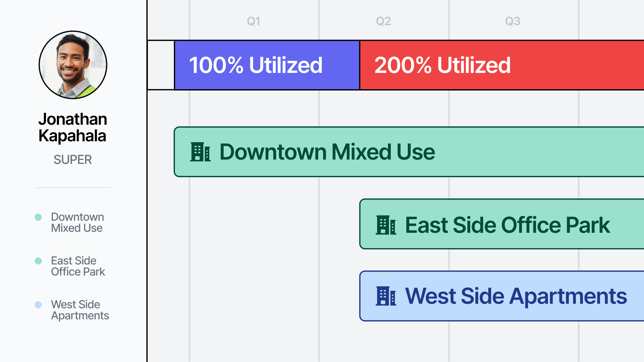Select the 200% Utilized red bar
The width and height of the screenshot is (644, 362).
pyautogui.click(x=502, y=65)
